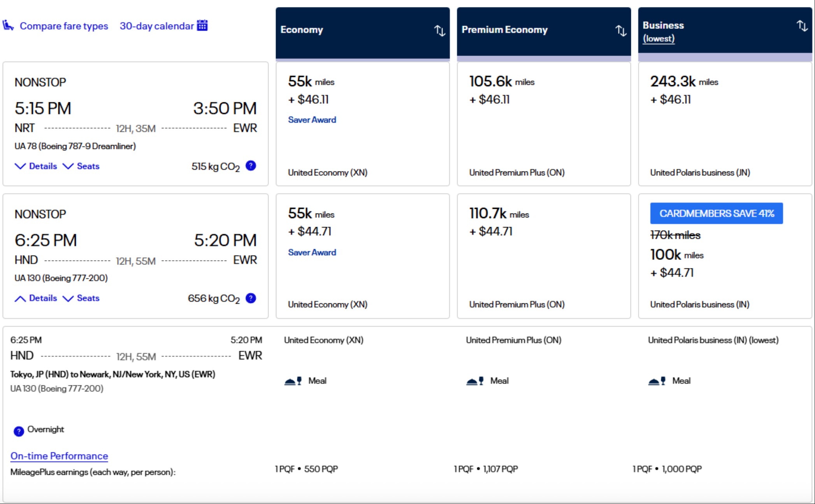Click the 515 kg CO2 value

tap(216, 167)
